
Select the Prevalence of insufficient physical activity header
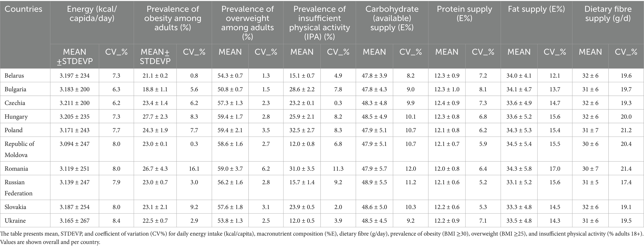(x=319, y=23)
